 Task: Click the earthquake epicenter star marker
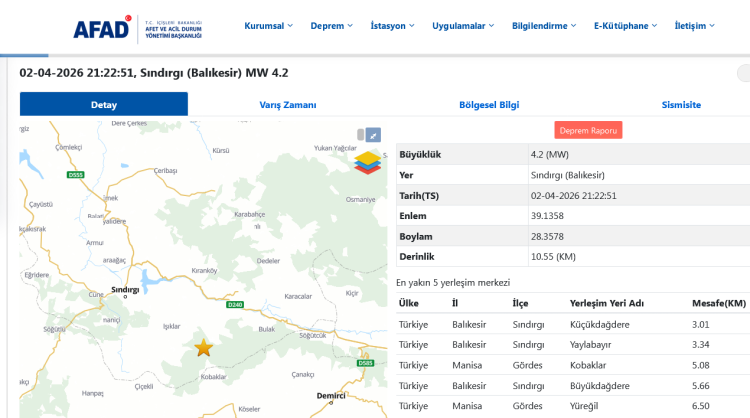[203, 347]
